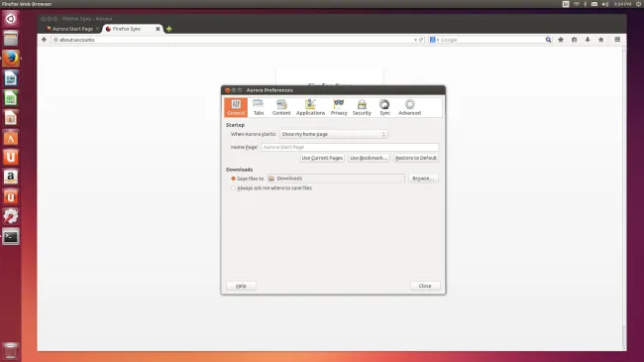
Task: Show bookmarks list icon in toolbar
Action: [x=575, y=40]
